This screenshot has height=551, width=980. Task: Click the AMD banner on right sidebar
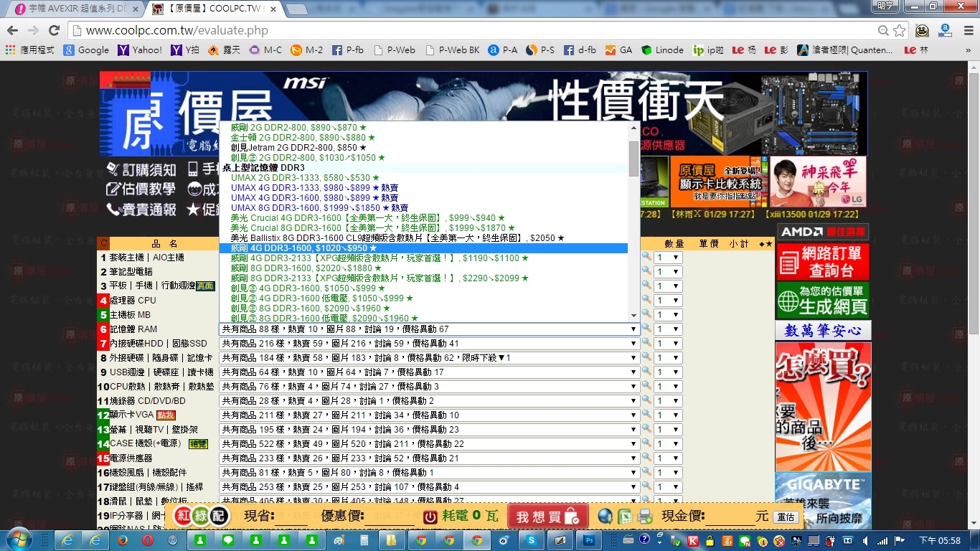(x=823, y=232)
